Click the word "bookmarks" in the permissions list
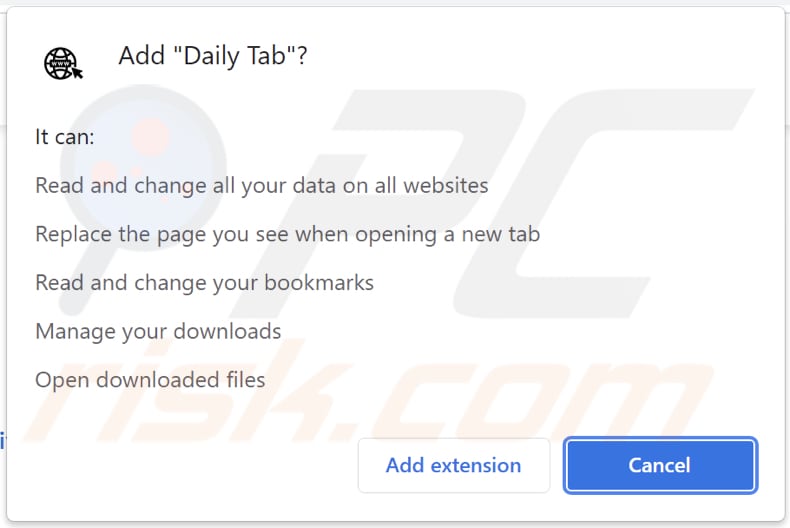This screenshot has width=790, height=528. tap(319, 283)
